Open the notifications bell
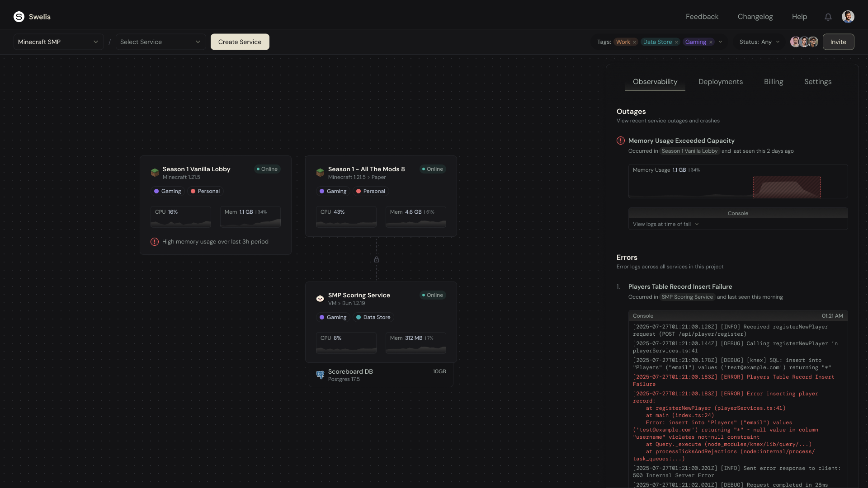 coord(828,17)
